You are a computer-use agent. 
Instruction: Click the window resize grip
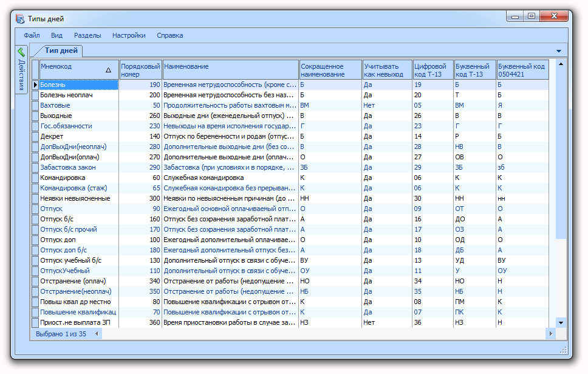click(x=563, y=350)
